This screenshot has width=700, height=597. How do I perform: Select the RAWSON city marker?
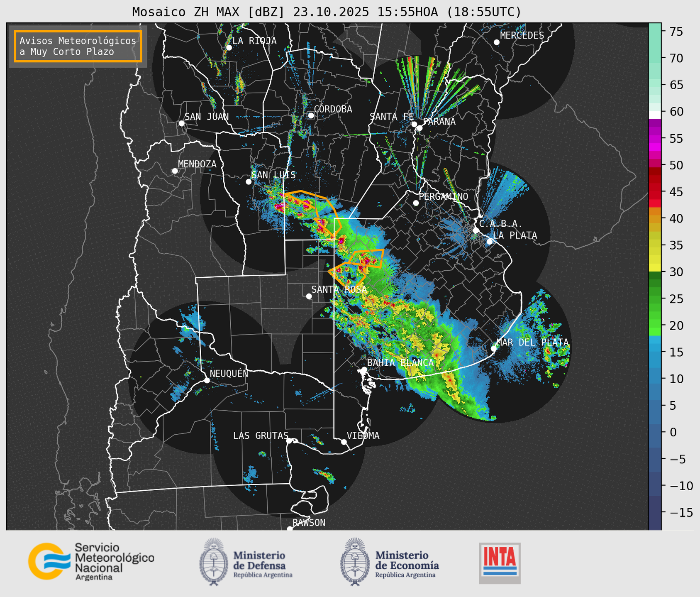[290, 529]
